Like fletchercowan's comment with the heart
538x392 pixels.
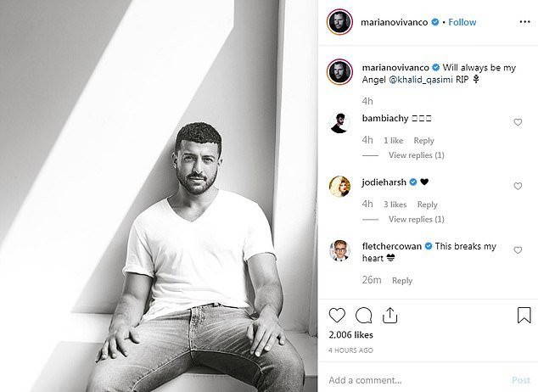(x=518, y=250)
